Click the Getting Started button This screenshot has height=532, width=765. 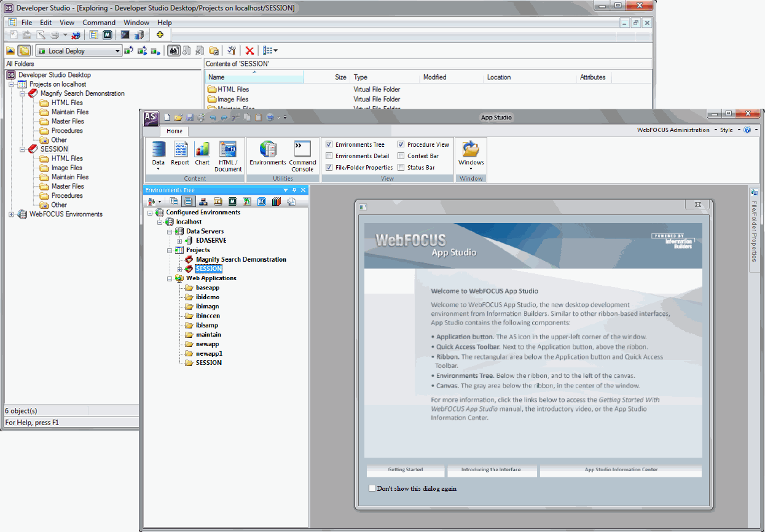406,470
